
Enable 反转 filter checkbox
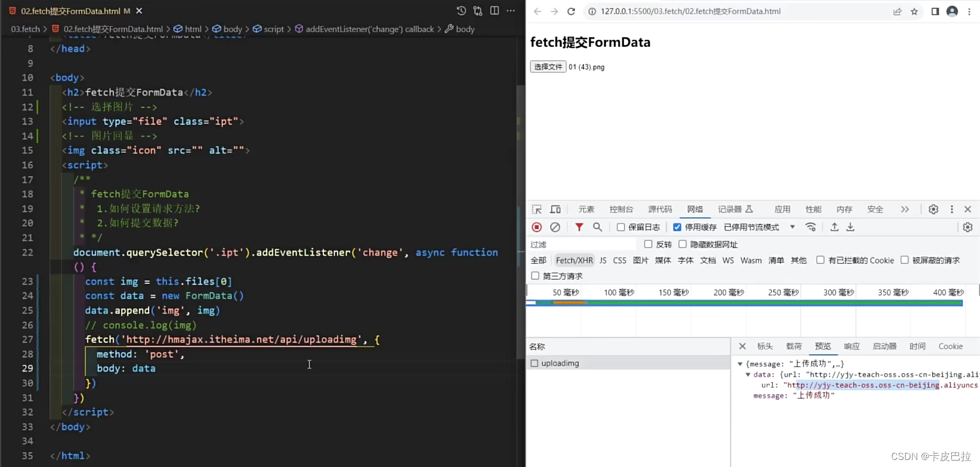[648, 244]
